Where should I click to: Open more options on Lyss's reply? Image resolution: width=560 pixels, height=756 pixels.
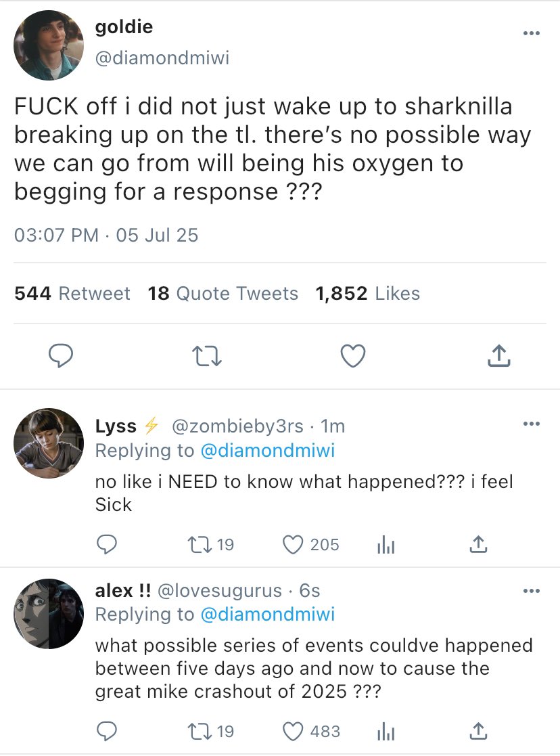pyautogui.click(x=531, y=424)
